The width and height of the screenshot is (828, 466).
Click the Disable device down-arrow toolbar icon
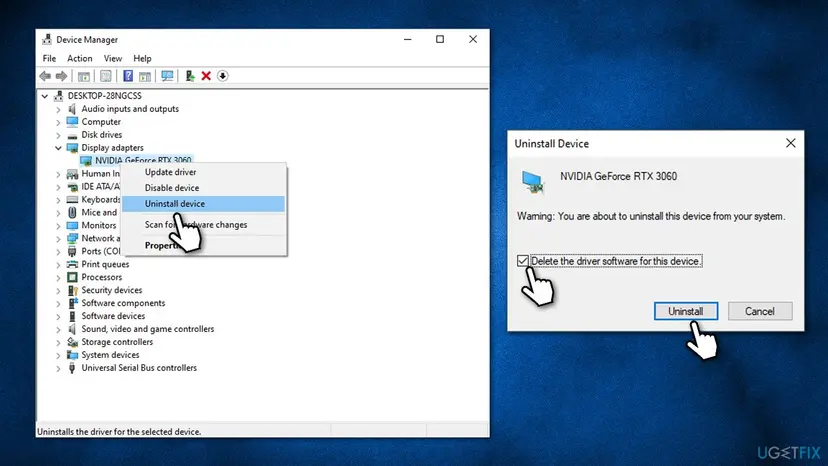pyautogui.click(x=223, y=76)
